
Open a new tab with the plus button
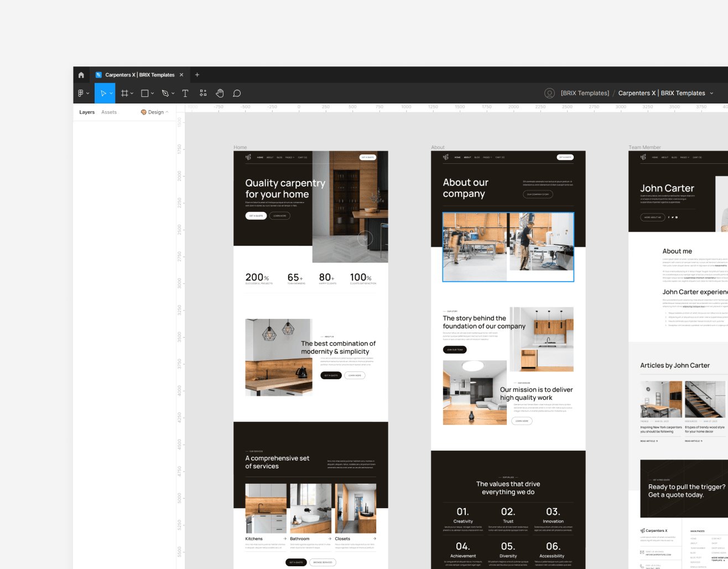click(x=197, y=75)
